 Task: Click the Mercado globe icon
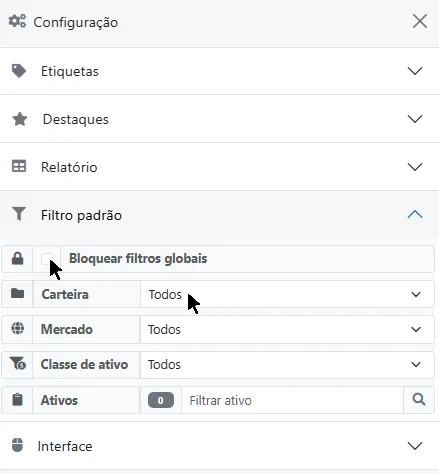tap(17, 329)
